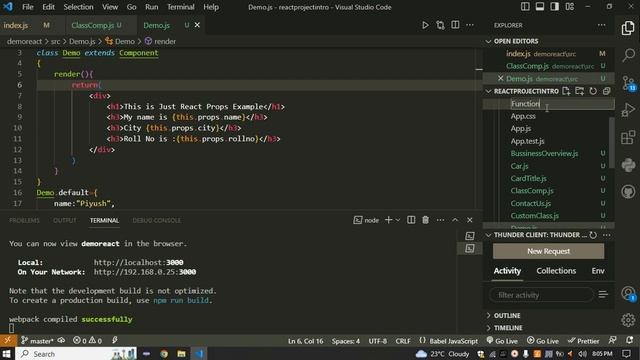This screenshot has width=640, height=360.
Task: Kill the terminal with trash icon
Action: coord(425,220)
